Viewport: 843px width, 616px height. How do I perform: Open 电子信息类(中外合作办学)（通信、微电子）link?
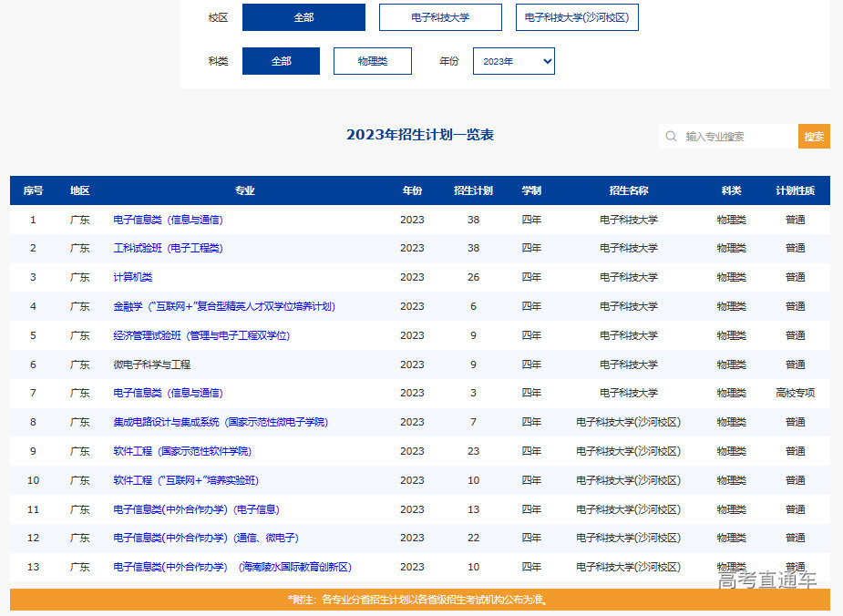[x=206, y=538]
